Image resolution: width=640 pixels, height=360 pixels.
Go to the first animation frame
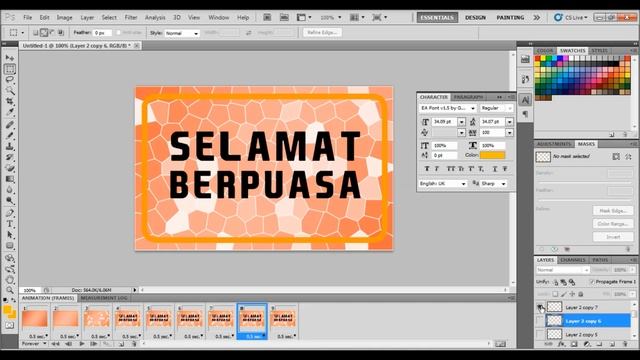click(55, 344)
